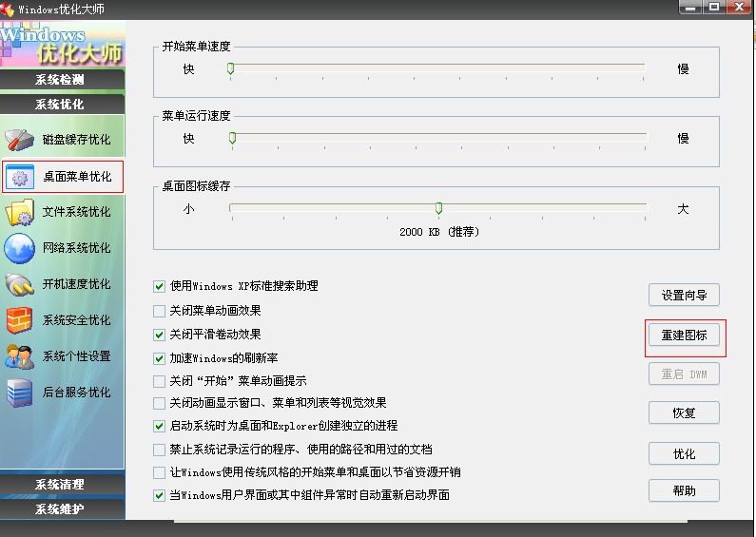Screen dimensions: 756x537
Task: Minimize the Windows优化大师 window
Action: coord(690,7)
